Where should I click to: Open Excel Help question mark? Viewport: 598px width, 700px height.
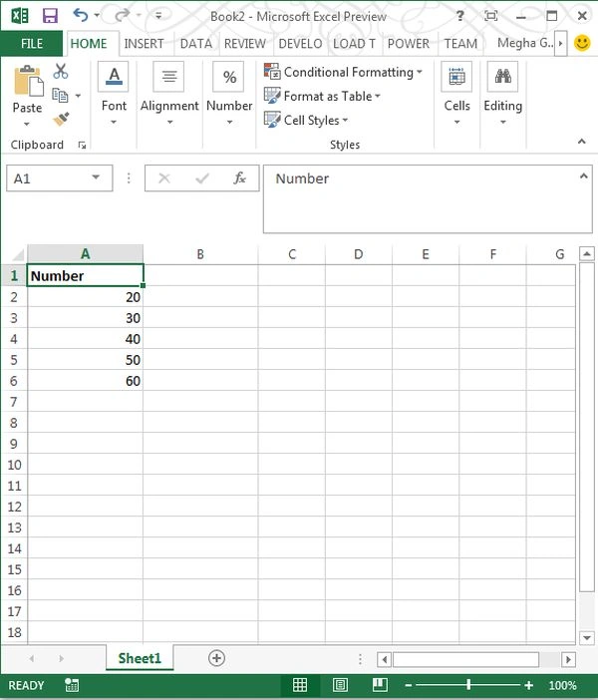pyautogui.click(x=459, y=16)
